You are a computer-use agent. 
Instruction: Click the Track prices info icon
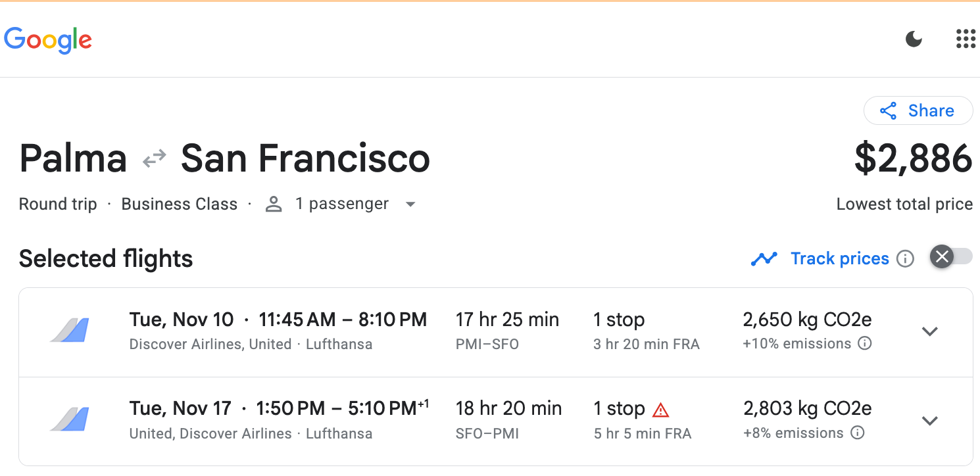tap(906, 259)
